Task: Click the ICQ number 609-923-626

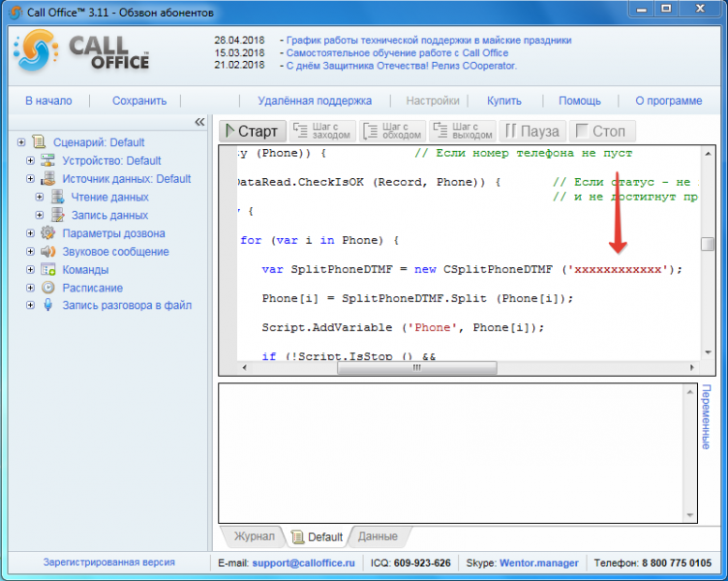Action: click(422, 563)
